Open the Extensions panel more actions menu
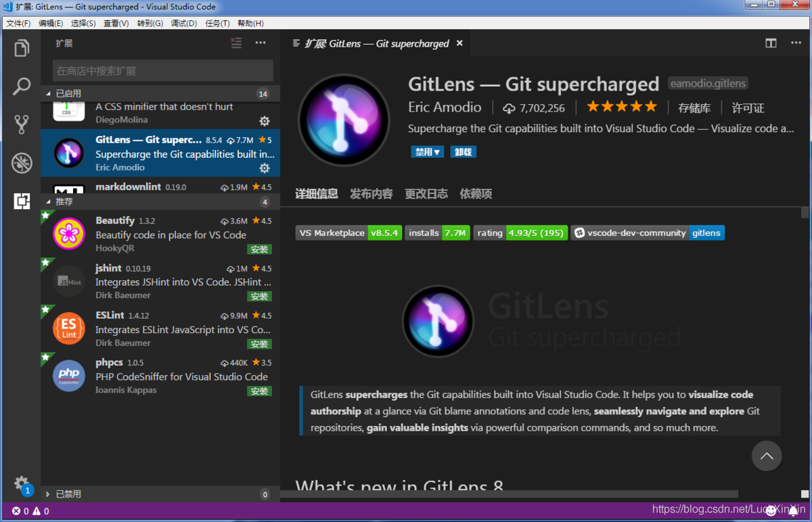The height and width of the screenshot is (522, 812). [x=261, y=43]
